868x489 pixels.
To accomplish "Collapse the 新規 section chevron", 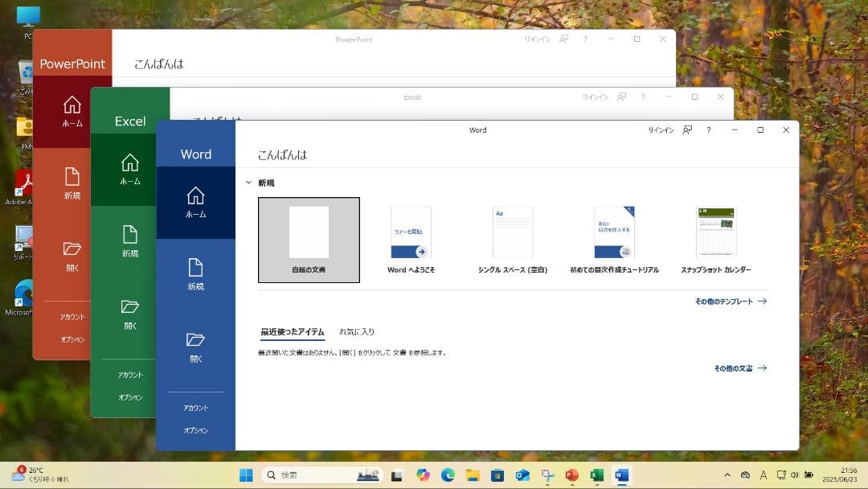I will (249, 183).
